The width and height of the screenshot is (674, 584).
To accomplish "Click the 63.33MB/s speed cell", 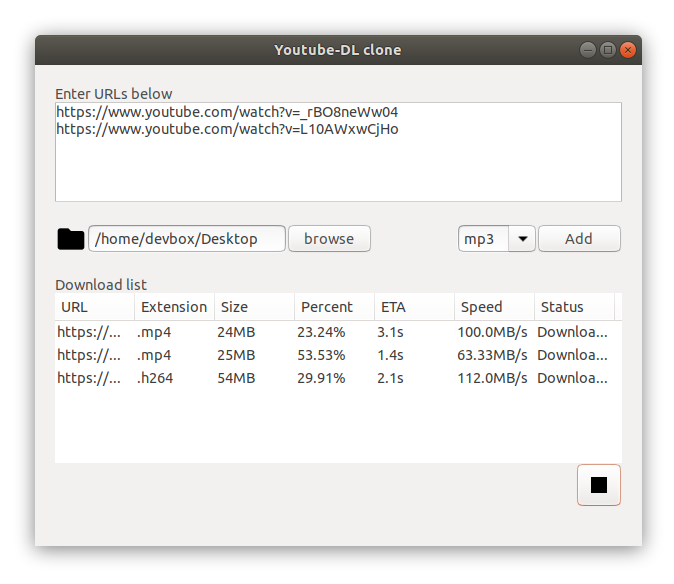I will pyautogui.click(x=492, y=355).
